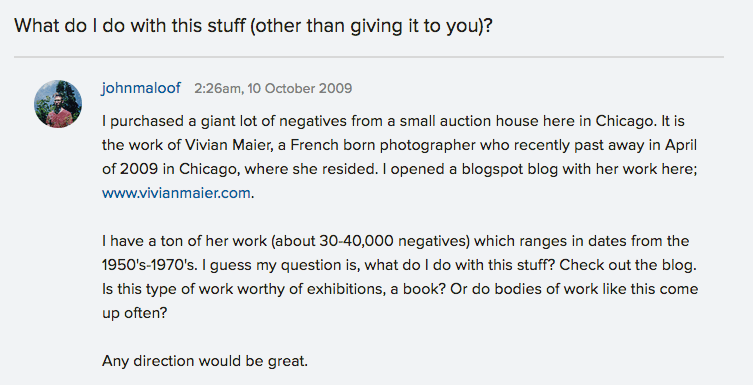
Task: Open johnmaloof's profile avatar picture
Action: click(58, 104)
